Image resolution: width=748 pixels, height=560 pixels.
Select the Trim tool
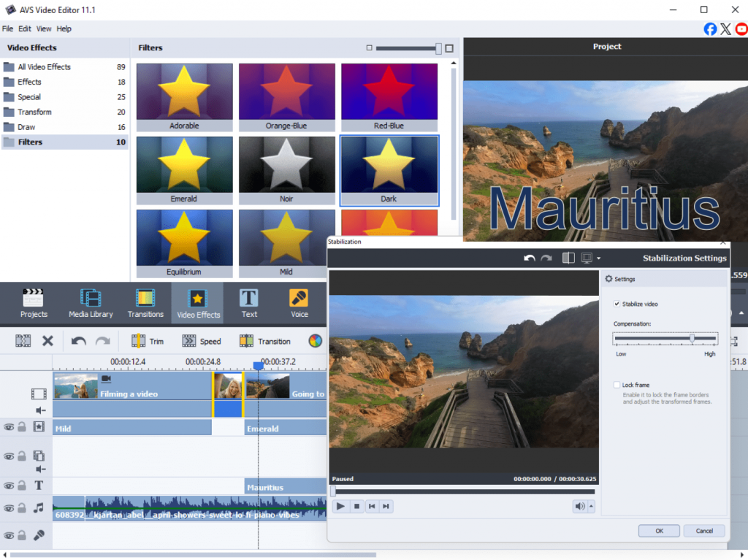147,341
